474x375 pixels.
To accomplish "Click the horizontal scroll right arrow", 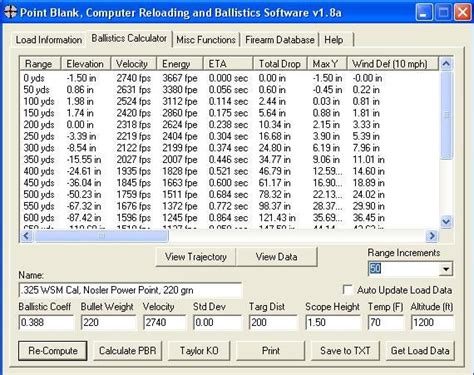I will (432, 236).
